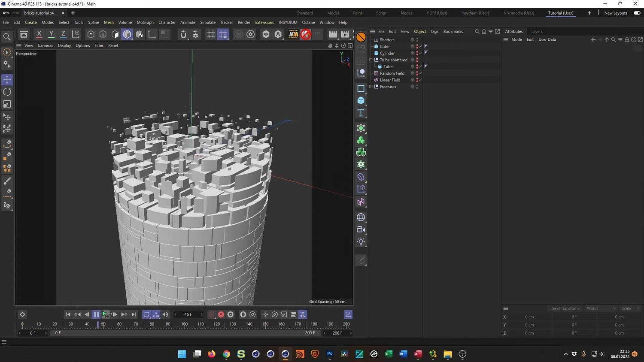Image resolution: width=644 pixels, height=362 pixels.
Task: Open the Camera object icon
Action: click(361, 229)
